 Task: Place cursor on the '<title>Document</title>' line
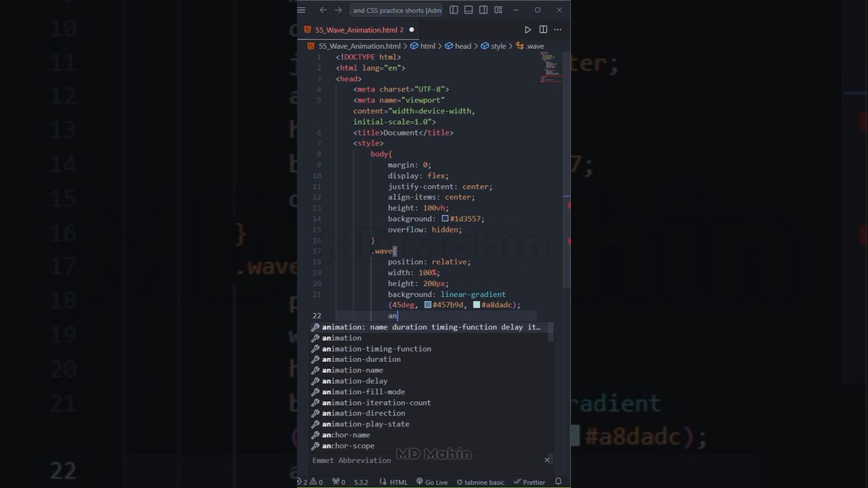point(403,133)
